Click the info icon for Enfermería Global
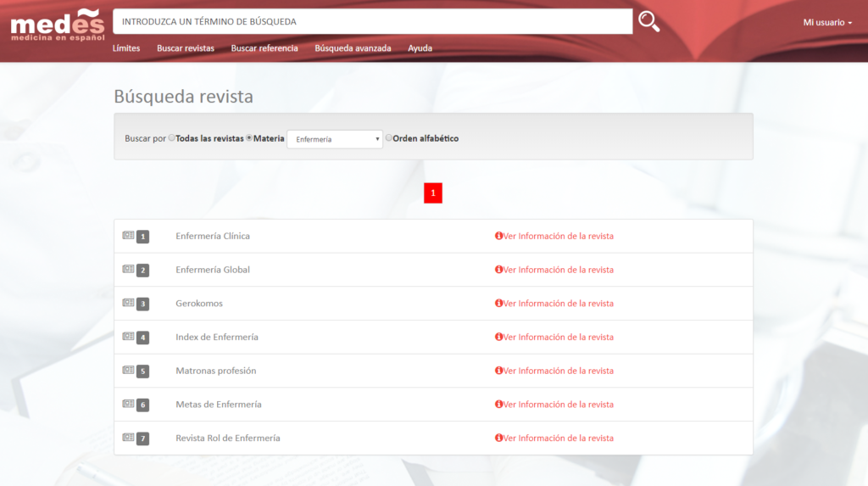868x486 pixels. (x=498, y=270)
